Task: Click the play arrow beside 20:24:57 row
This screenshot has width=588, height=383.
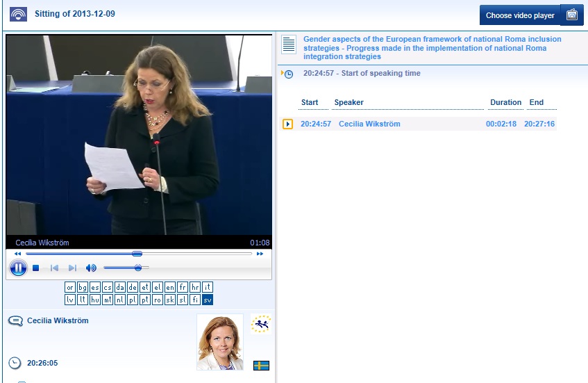Action: (x=287, y=124)
